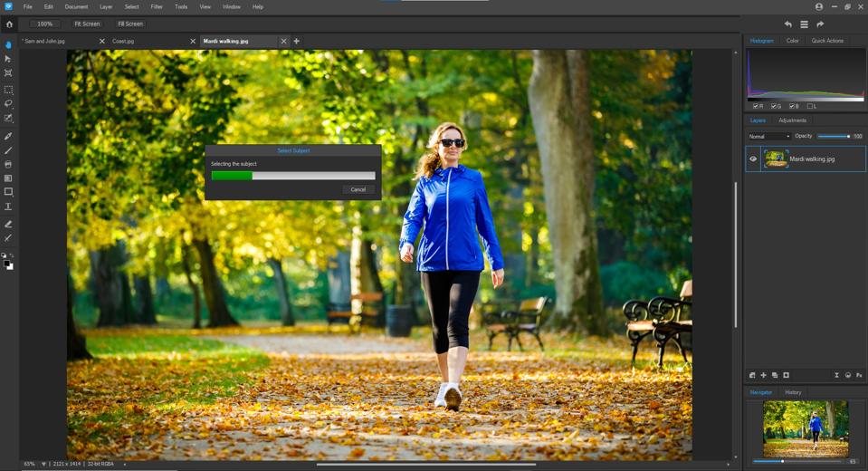The image size is (868, 471).
Task: Open the Normal blend mode dropdown
Action: (x=768, y=136)
